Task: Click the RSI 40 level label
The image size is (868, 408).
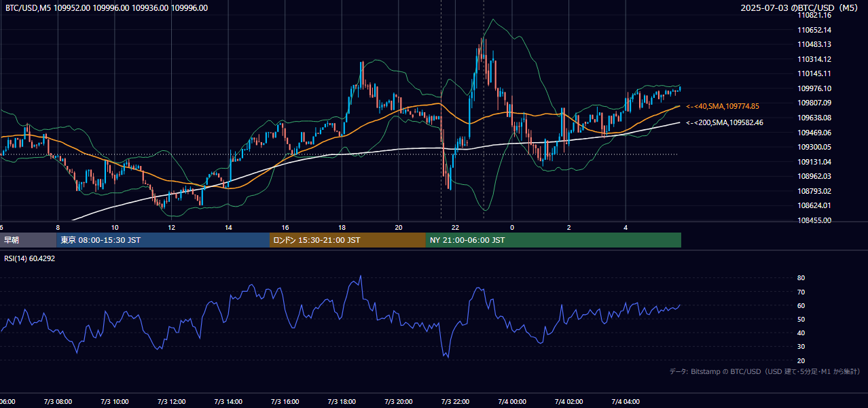Action: pos(801,333)
